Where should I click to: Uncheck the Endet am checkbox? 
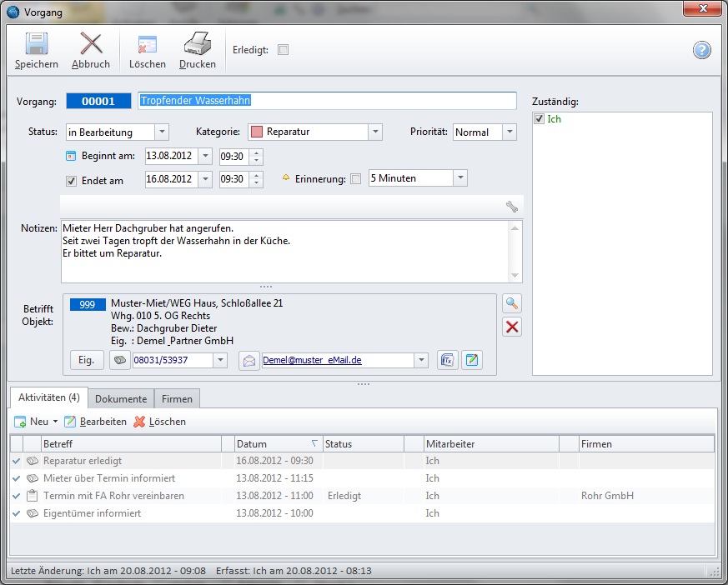coord(71,181)
